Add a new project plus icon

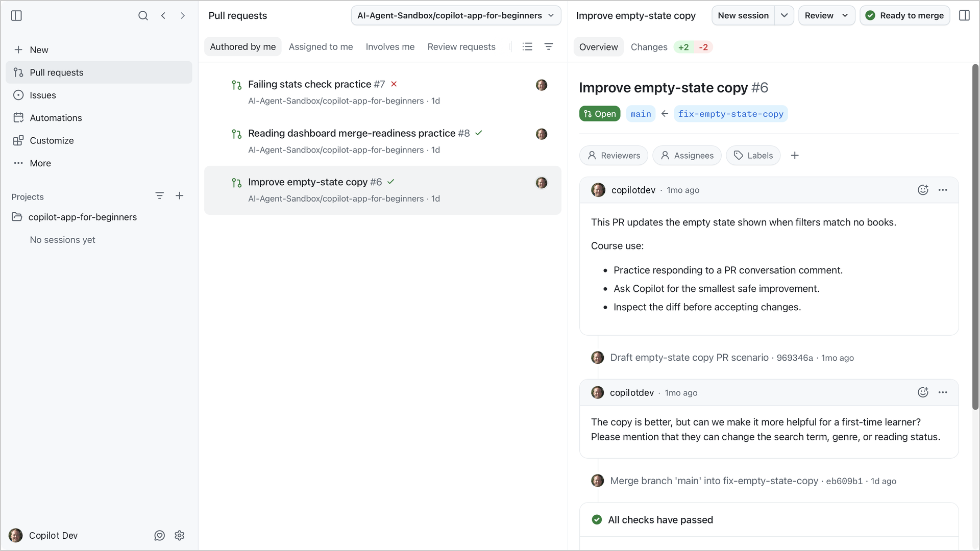[180, 196]
